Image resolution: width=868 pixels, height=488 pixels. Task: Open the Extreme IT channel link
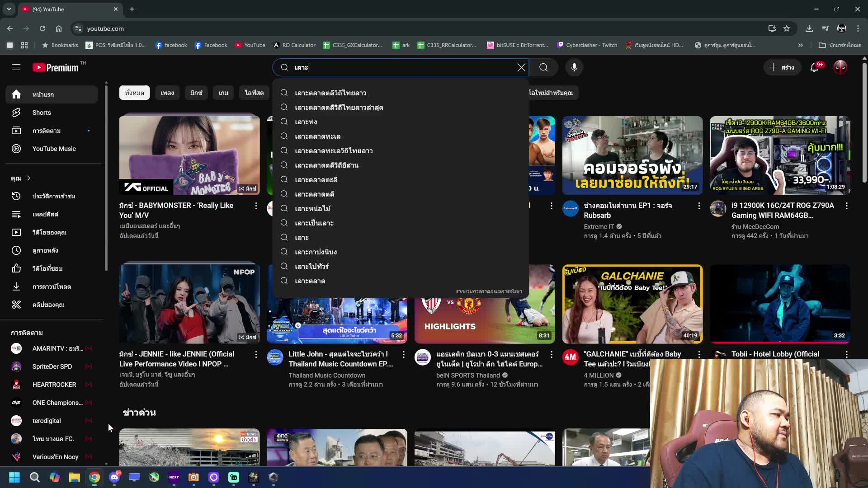click(599, 226)
